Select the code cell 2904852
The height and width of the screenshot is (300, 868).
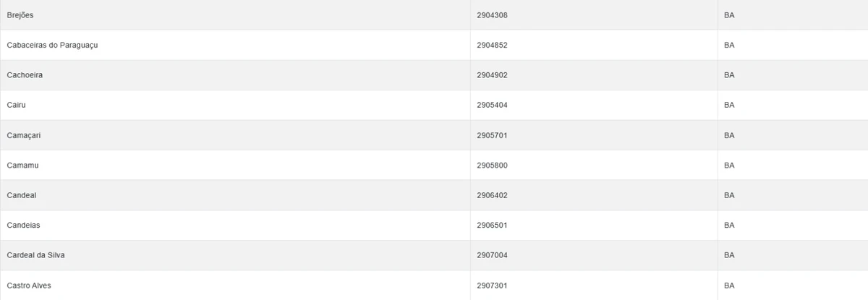tap(492, 45)
